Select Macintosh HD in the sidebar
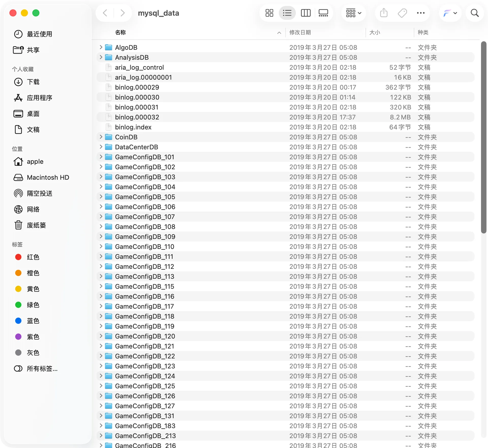The image size is (488, 448). pos(41,177)
